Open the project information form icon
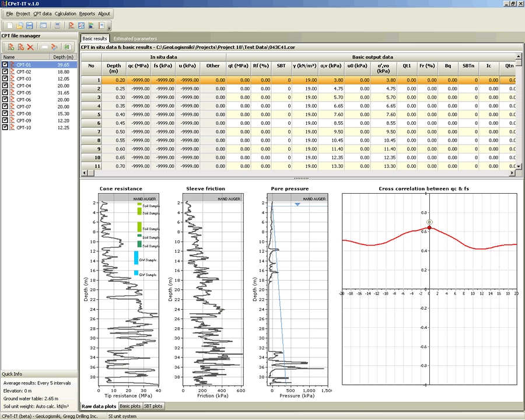 [44, 26]
